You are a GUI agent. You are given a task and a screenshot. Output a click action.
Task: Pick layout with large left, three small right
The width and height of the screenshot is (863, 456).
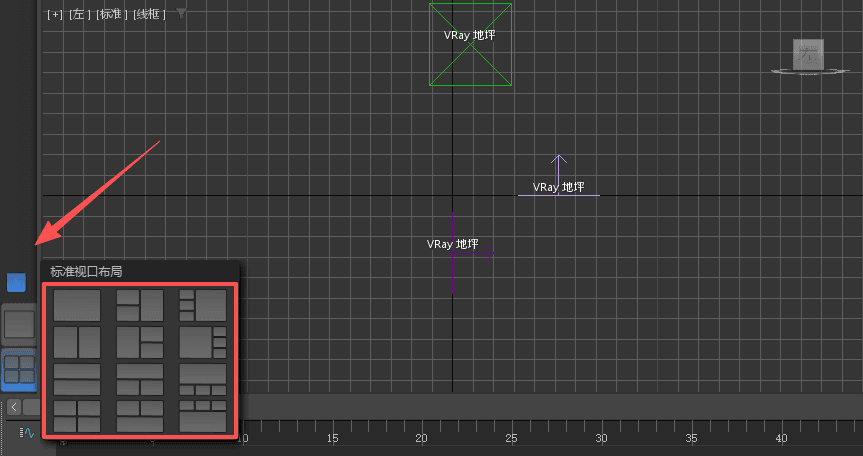pos(203,342)
